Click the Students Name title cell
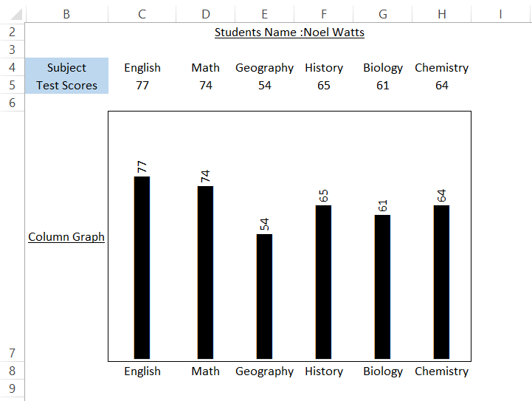 click(289, 32)
